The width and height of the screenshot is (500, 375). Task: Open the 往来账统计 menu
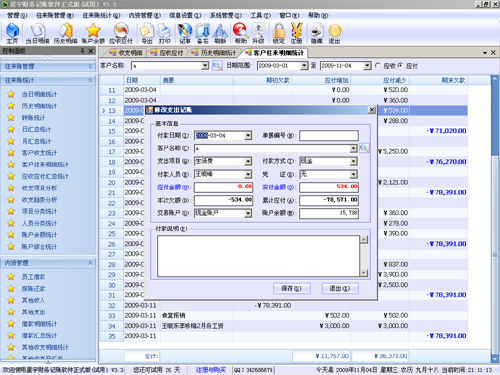point(101,15)
